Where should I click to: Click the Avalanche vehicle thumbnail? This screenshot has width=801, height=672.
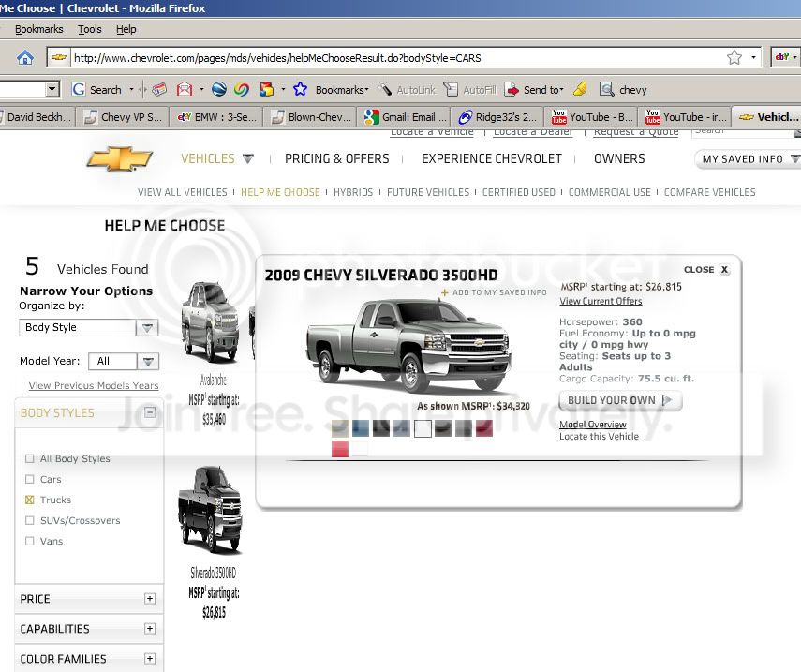(211, 322)
